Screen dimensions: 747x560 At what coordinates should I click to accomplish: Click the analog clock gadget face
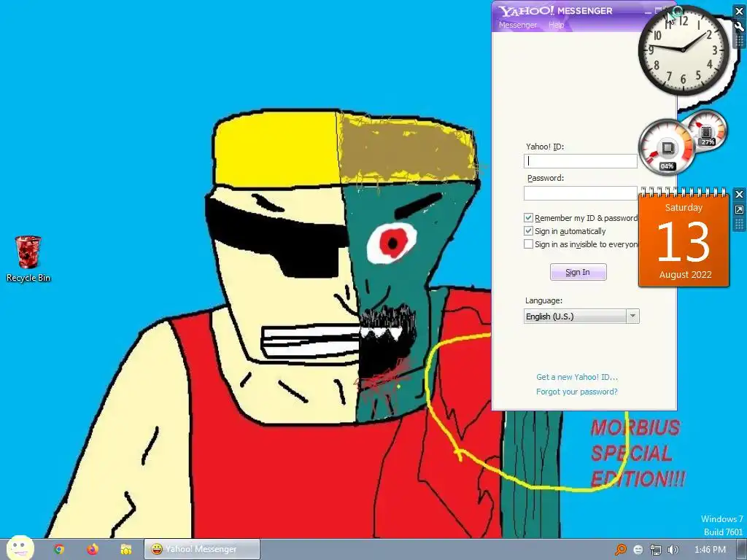coord(683,50)
